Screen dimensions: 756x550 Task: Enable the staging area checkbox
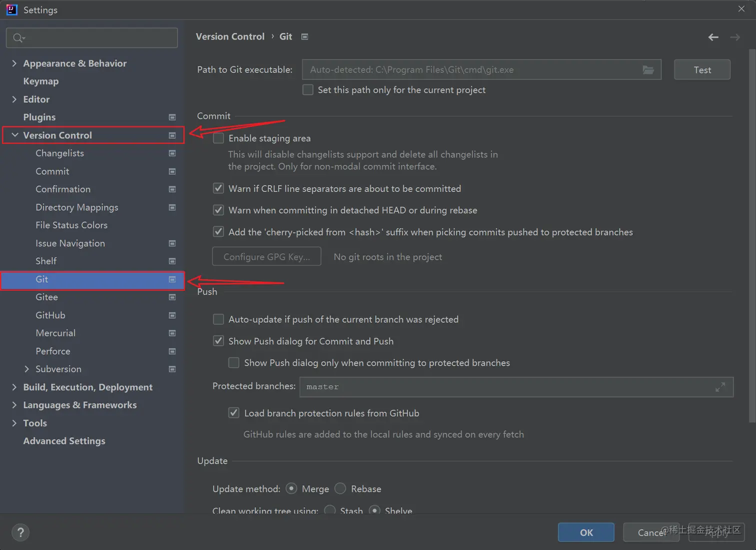tap(218, 138)
